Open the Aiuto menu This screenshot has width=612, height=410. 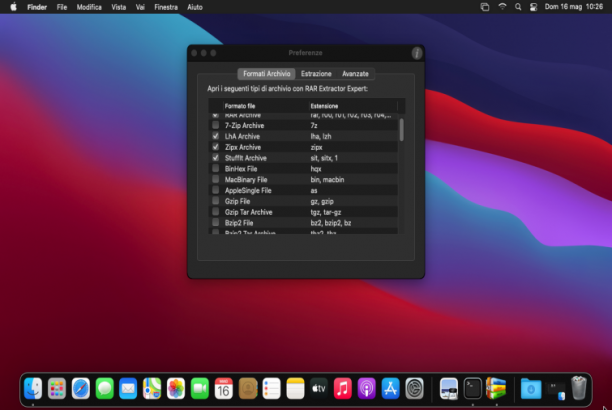(195, 7)
